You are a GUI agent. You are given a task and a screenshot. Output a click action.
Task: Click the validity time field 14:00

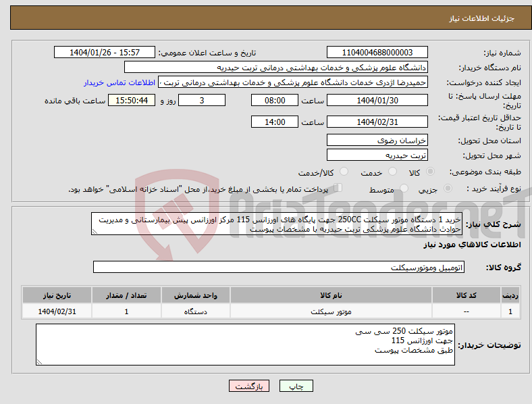click(275, 122)
